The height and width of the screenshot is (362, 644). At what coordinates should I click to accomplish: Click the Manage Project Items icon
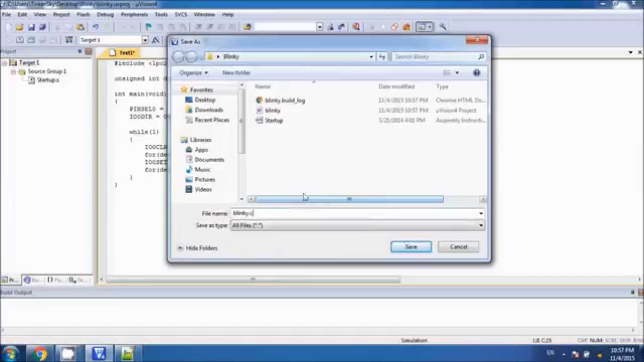click(69, 40)
